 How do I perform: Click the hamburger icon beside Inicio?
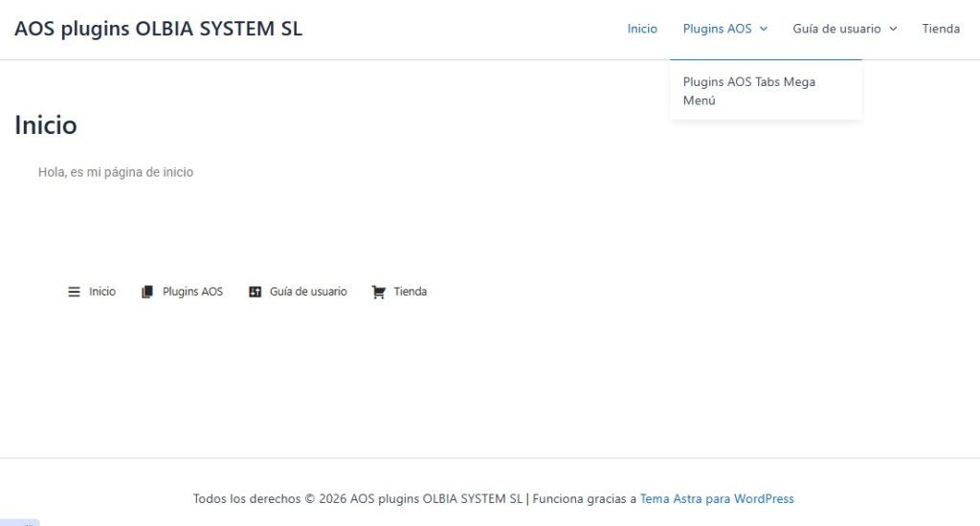(x=74, y=292)
